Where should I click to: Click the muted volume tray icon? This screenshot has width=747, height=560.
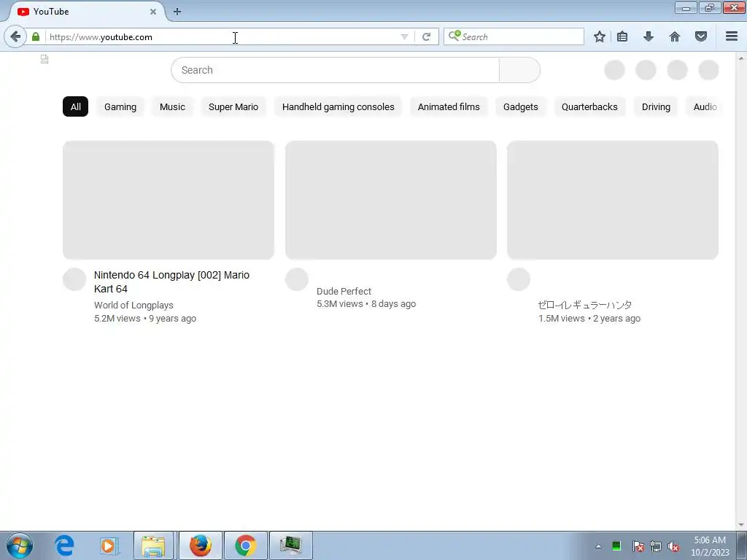coord(673,546)
